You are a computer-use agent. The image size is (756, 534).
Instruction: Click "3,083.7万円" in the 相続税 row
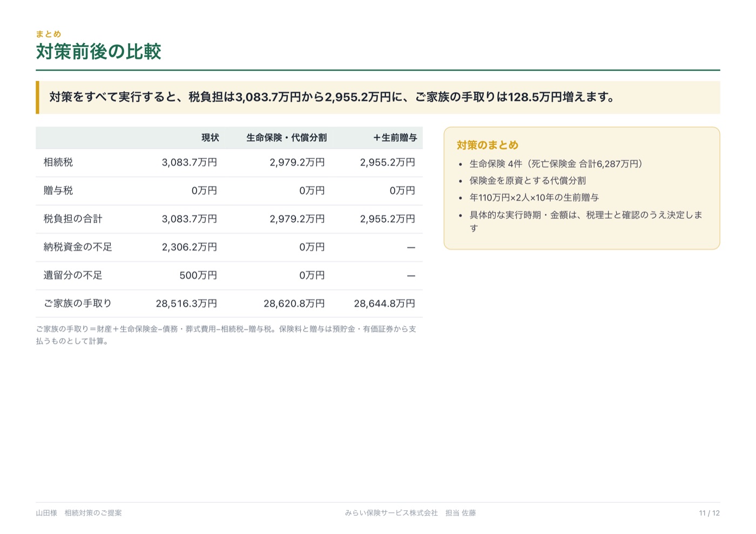click(190, 162)
